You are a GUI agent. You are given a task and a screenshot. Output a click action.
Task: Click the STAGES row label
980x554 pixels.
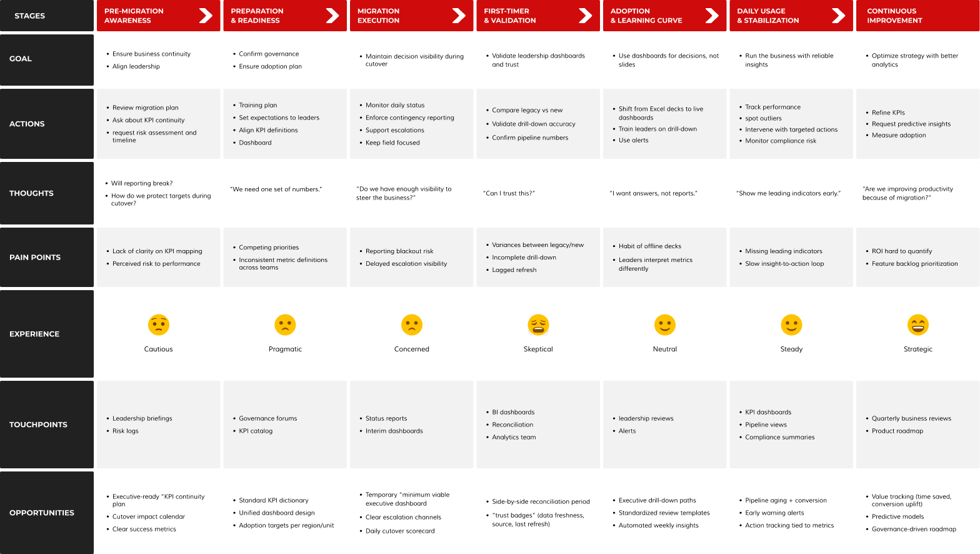tap(47, 16)
